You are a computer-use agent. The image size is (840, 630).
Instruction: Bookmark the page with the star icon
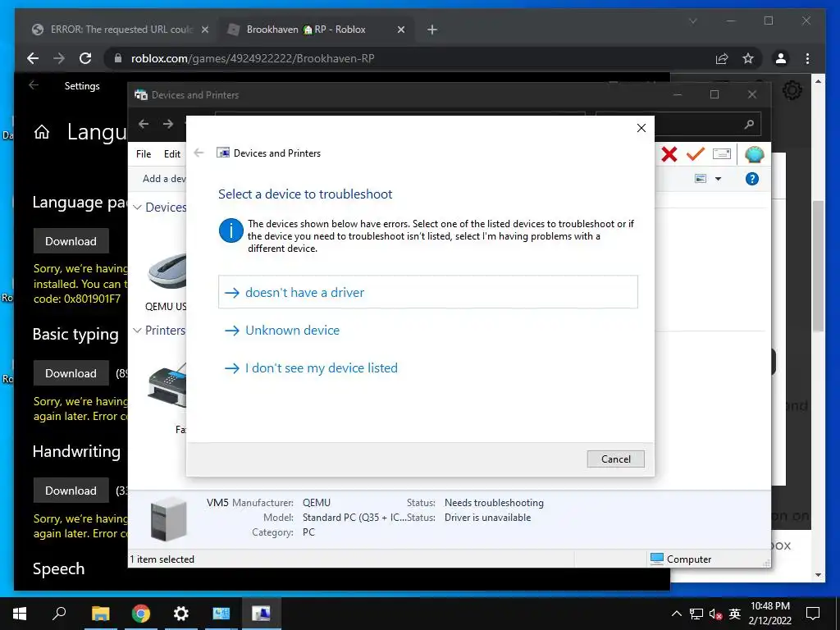748,58
